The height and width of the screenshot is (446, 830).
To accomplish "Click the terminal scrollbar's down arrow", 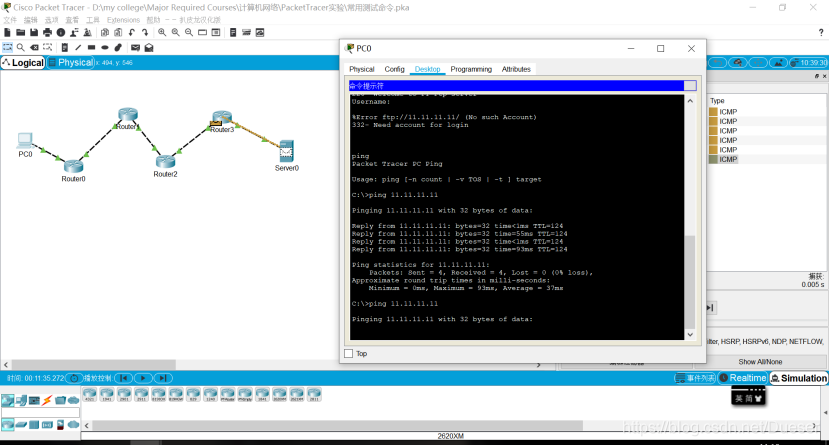I will pos(690,334).
